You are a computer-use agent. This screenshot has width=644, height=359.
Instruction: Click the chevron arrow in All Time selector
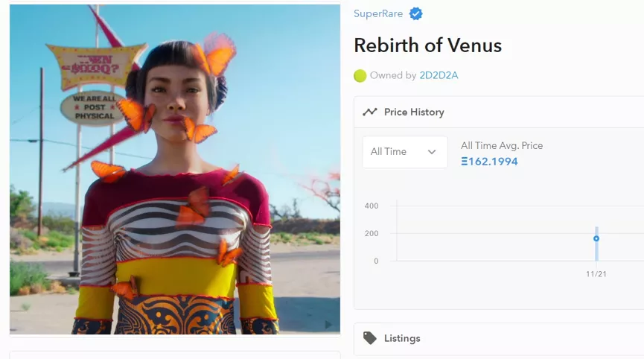432,152
